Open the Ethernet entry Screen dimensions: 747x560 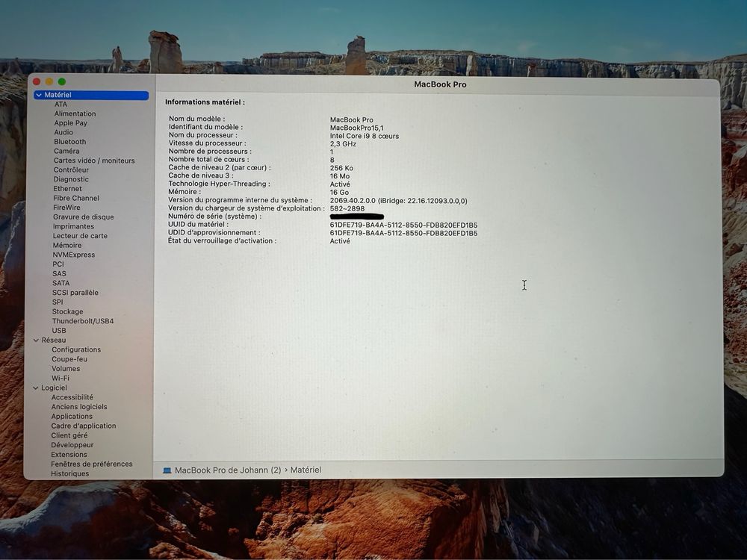68,189
